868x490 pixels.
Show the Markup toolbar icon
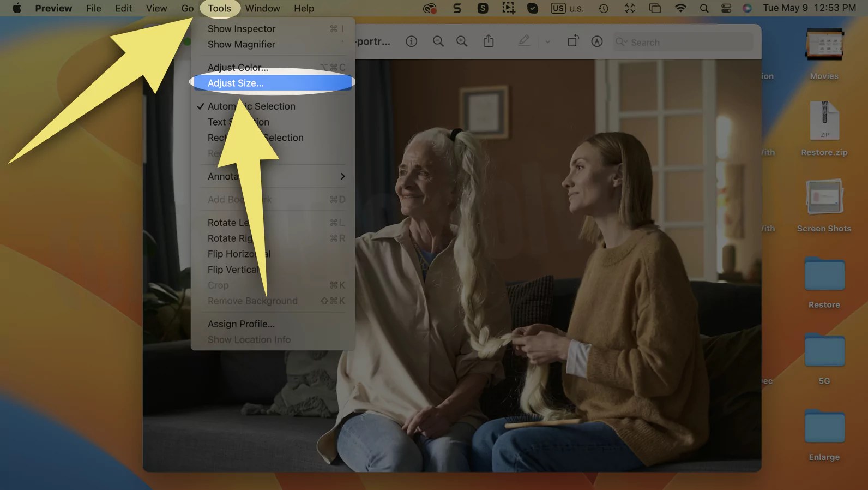[597, 41]
